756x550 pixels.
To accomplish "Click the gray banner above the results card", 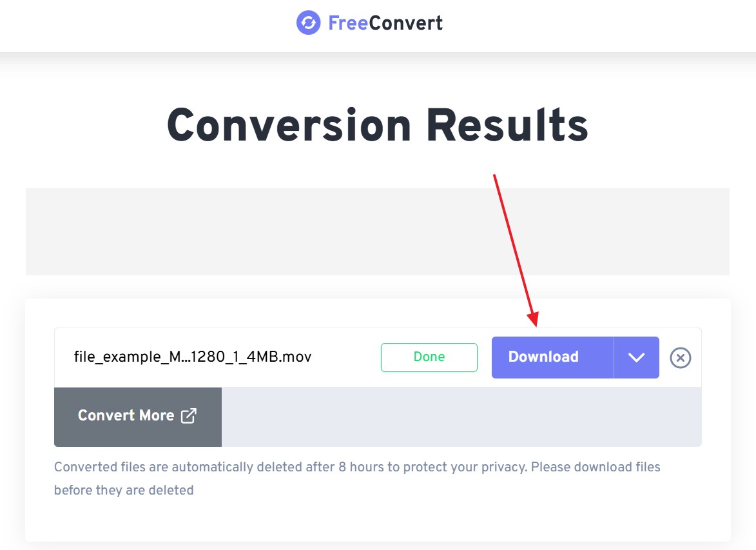I will (378, 231).
